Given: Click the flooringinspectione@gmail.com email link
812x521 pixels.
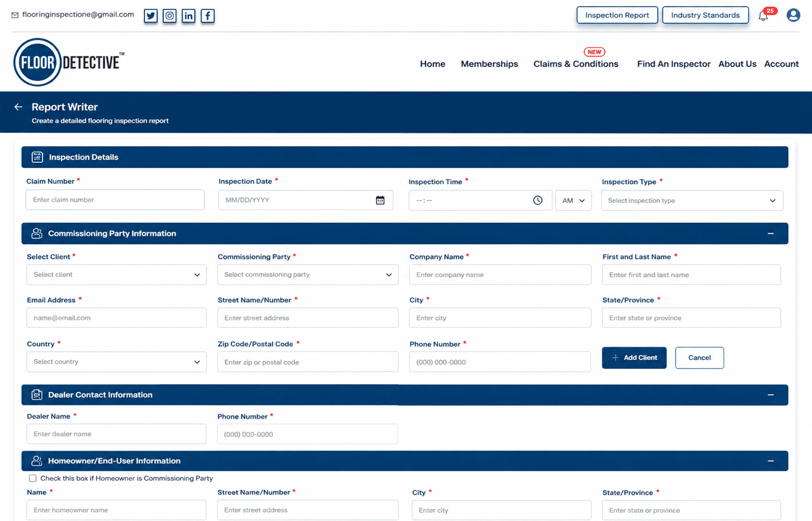Looking at the screenshot, I should 78,15.
